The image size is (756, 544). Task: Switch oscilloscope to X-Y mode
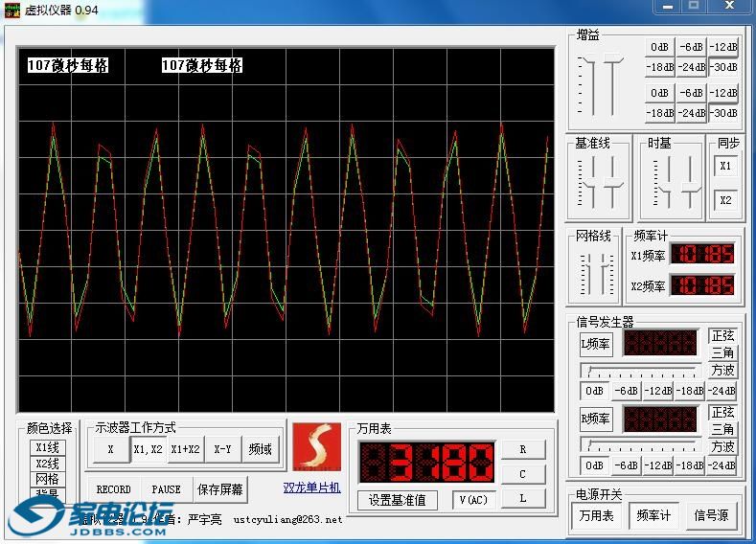(x=222, y=449)
